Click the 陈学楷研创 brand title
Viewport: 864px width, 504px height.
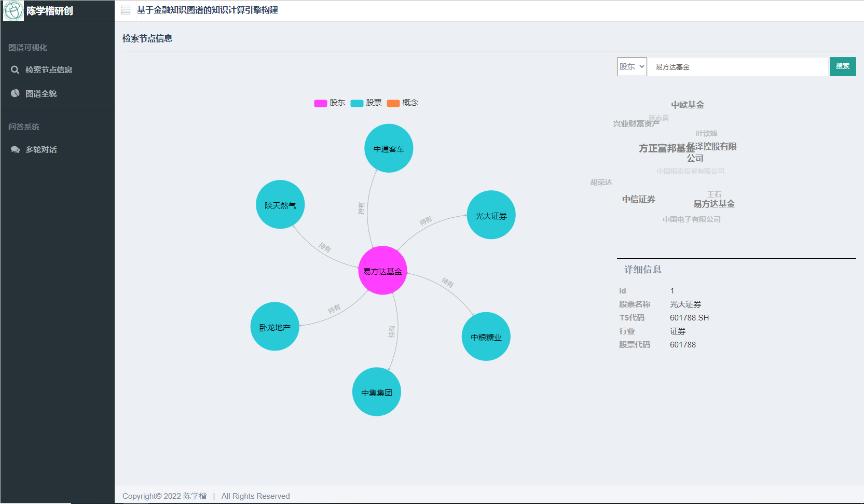click(x=50, y=11)
